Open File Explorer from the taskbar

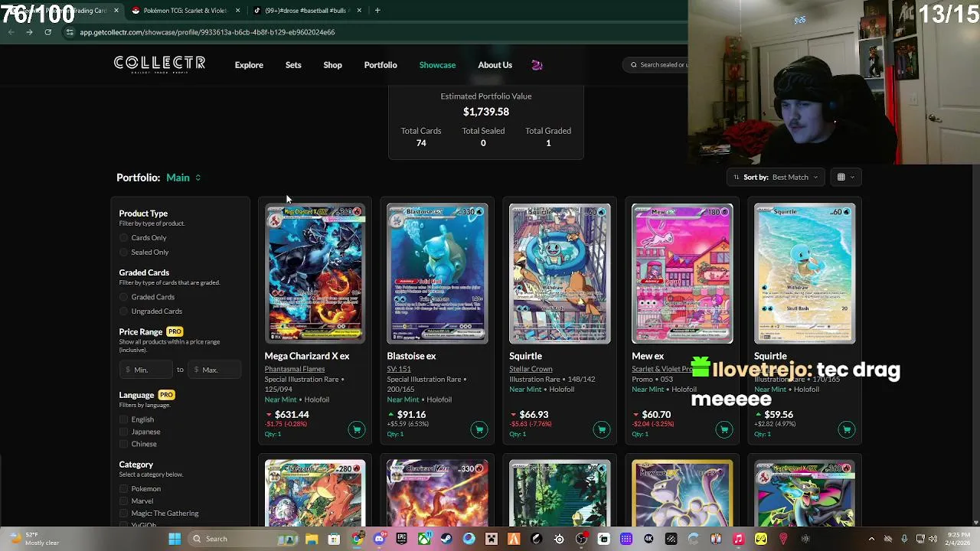312,539
